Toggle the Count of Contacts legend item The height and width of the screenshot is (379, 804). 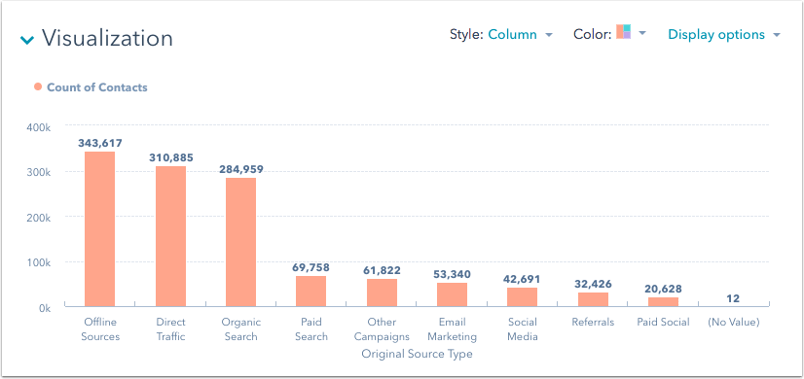pyautogui.click(x=91, y=87)
